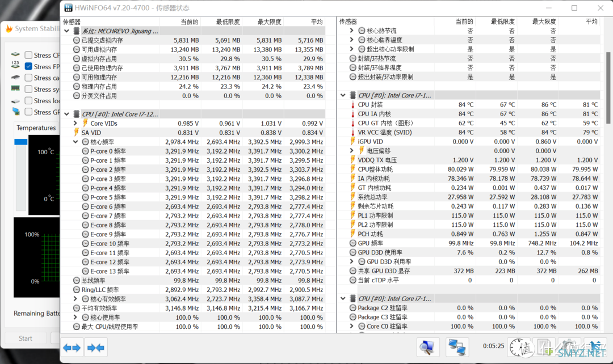Viewport: 613px width, 364px height.
Task: Click the network computers icon
Action: tap(456, 347)
